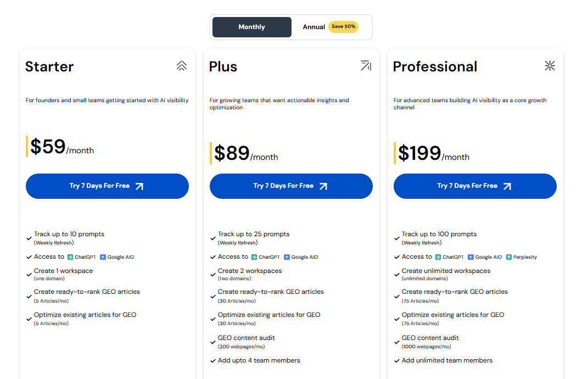Click the Plus plan's free trial button
The image size is (588, 379).
coord(291,186)
